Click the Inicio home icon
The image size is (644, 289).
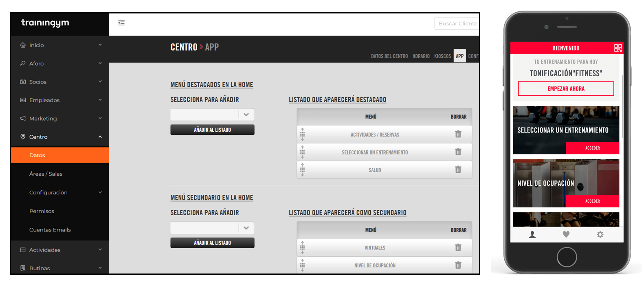(23, 45)
